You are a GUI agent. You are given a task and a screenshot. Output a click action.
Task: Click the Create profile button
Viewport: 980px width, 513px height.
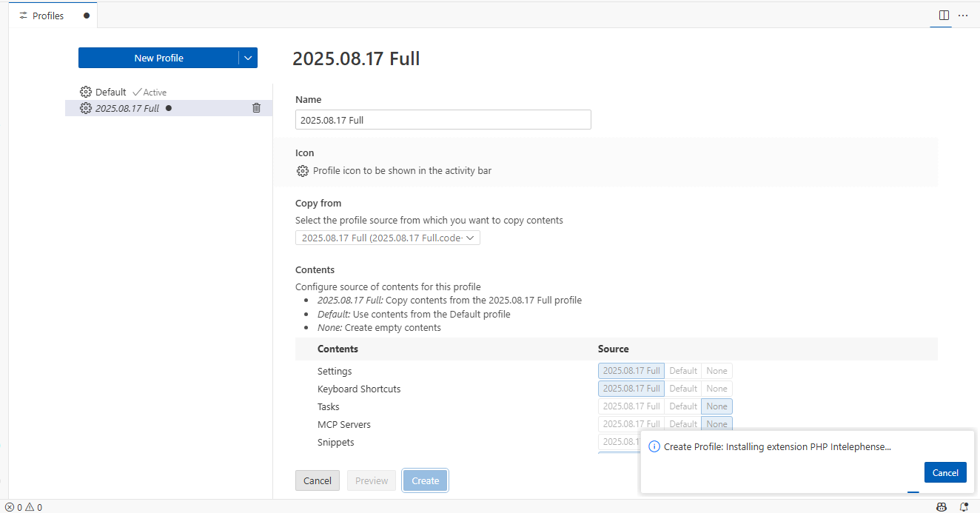pos(425,480)
